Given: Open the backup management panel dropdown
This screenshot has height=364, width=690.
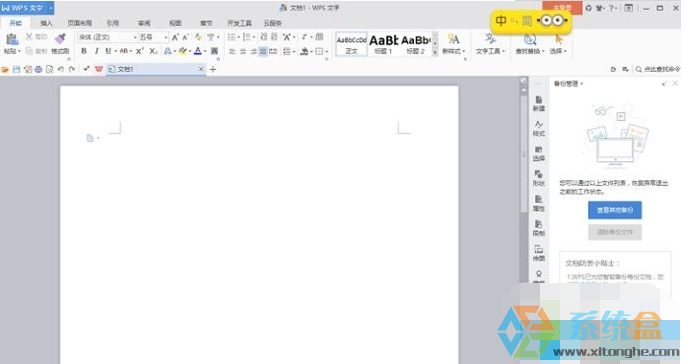Looking at the screenshot, I should click(582, 84).
